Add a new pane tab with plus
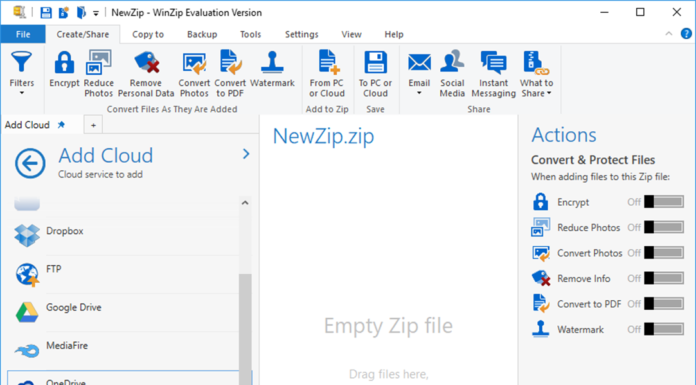696x385 pixels. [x=93, y=125]
